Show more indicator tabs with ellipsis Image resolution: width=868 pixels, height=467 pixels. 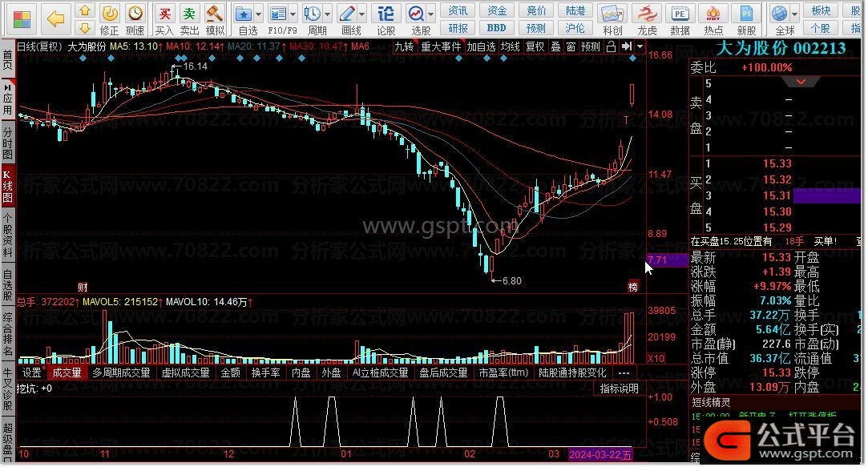click(x=624, y=373)
